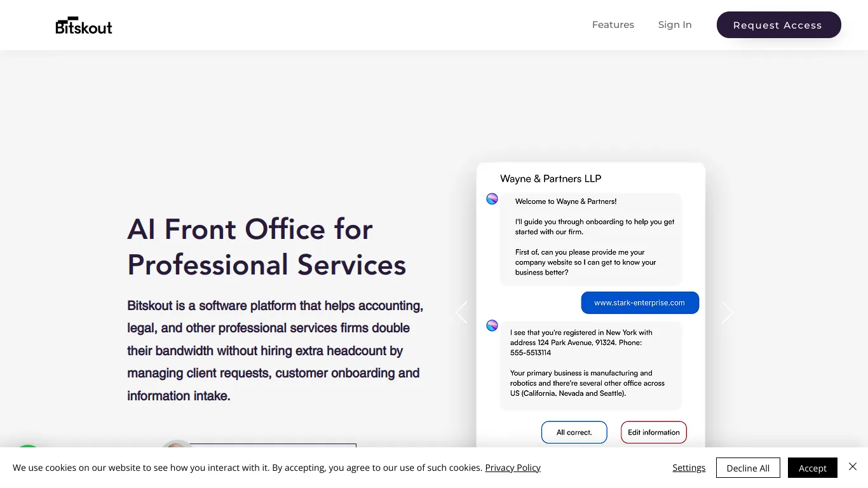Open the Features menu item
The width and height of the screenshot is (868, 488).
pyautogui.click(x=613, y=25)
